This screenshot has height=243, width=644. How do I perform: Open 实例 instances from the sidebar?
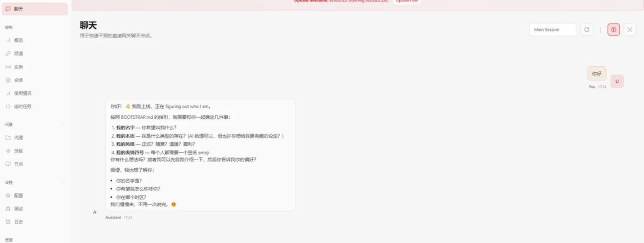click(x=35, y=67)
